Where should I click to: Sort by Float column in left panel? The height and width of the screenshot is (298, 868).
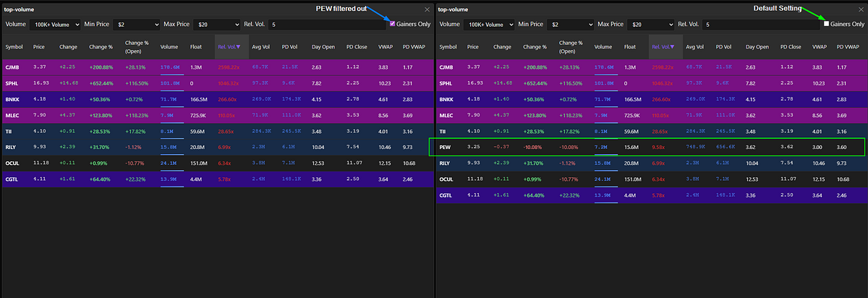click(x=197, y=47)
